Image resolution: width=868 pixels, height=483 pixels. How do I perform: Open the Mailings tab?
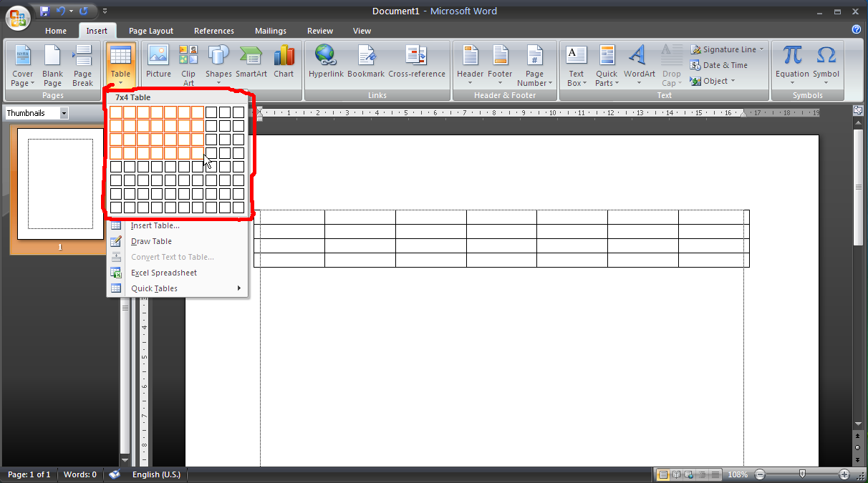[x=271, y=31]
